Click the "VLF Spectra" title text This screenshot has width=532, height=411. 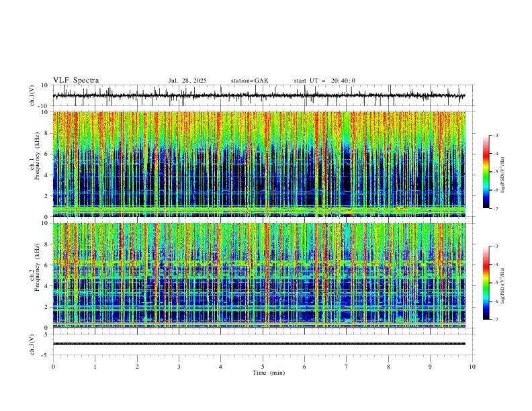tap(76, 81)
